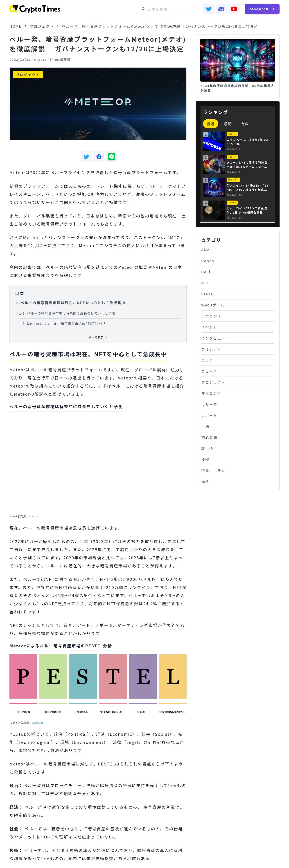Open the 上場 category
This screenshot has height=868, width=289.
(x=237, y=427)
